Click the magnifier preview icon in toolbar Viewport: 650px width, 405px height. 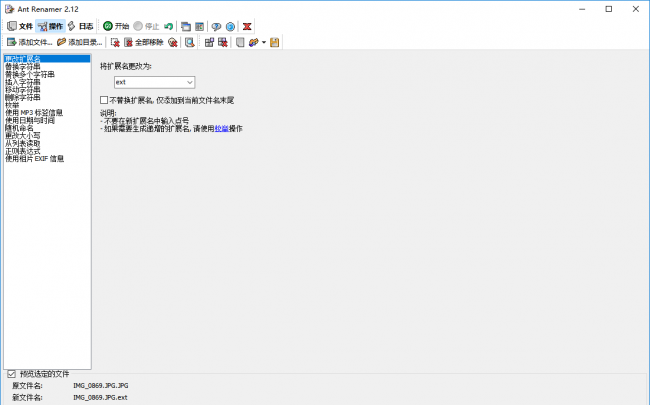point(189,42)
